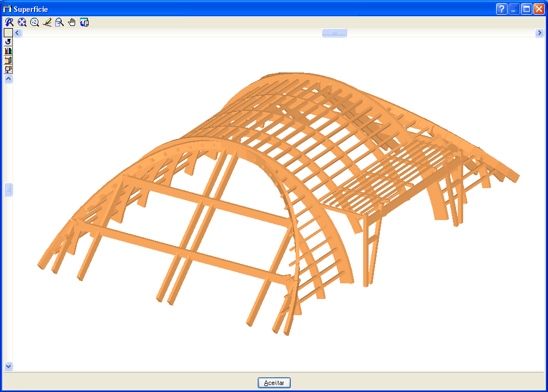Click the horizontal scrollbar right arrow

(x=539, y=33)
